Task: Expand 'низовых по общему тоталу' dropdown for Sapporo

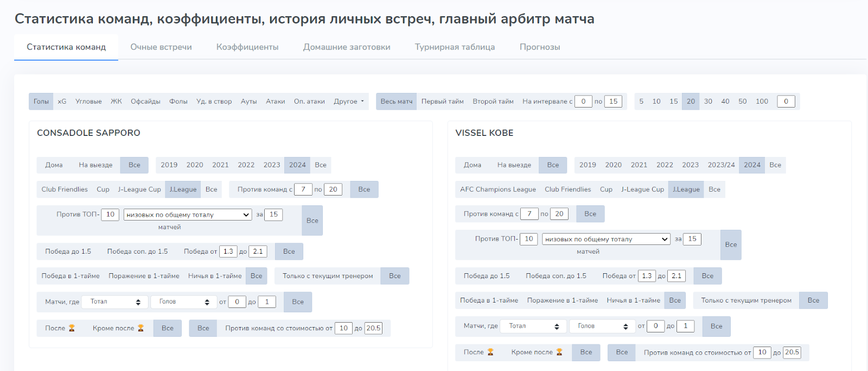Action: pyautogui.click(x=188, y=215)
